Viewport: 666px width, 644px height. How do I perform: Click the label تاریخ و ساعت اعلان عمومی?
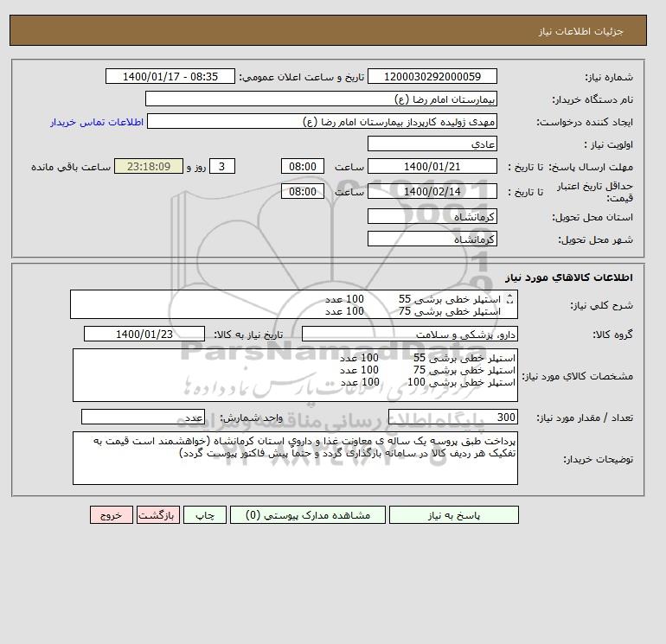point(302,77)
